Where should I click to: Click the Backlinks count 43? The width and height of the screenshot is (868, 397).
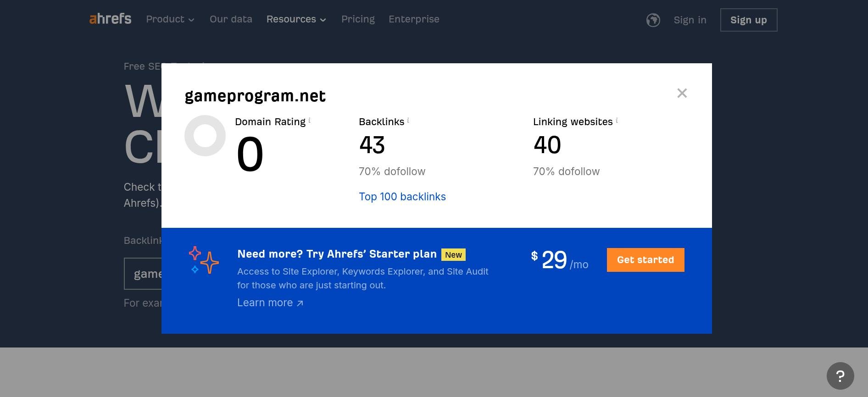[x=372, y=145]
